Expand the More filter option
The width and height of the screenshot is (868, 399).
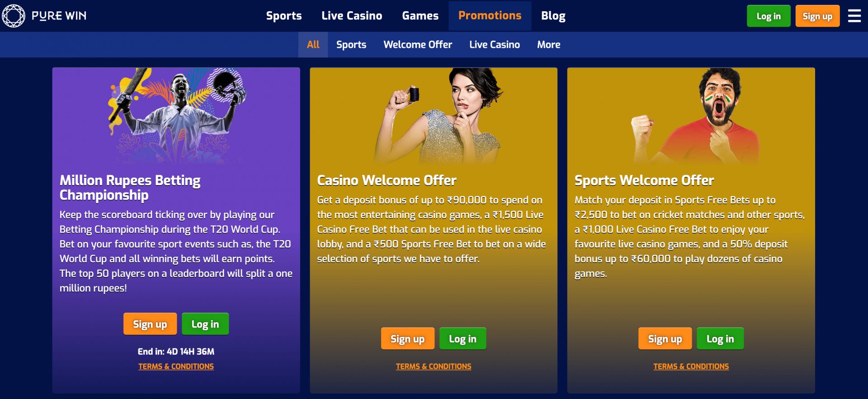point(549,44)
